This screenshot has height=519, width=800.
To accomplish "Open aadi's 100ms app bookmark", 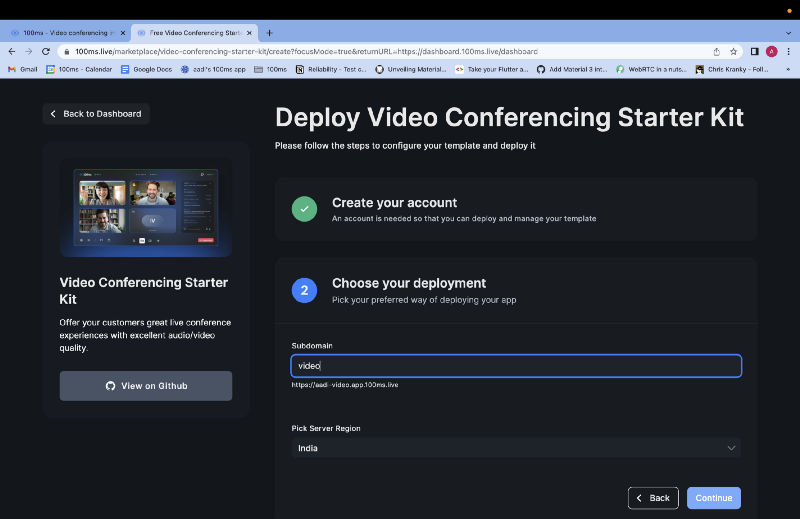I will (x=213, y=69).
